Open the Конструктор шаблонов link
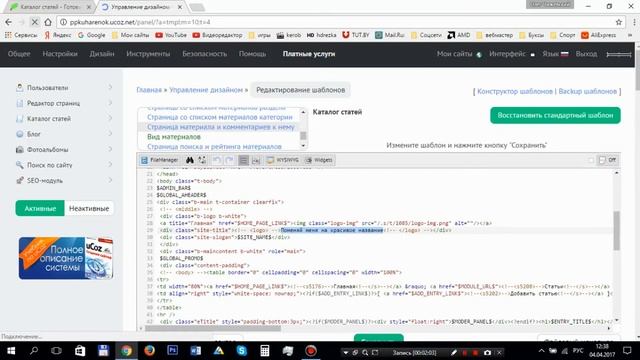The height and width of the screenshot is (360, 640). click(515, 91)
